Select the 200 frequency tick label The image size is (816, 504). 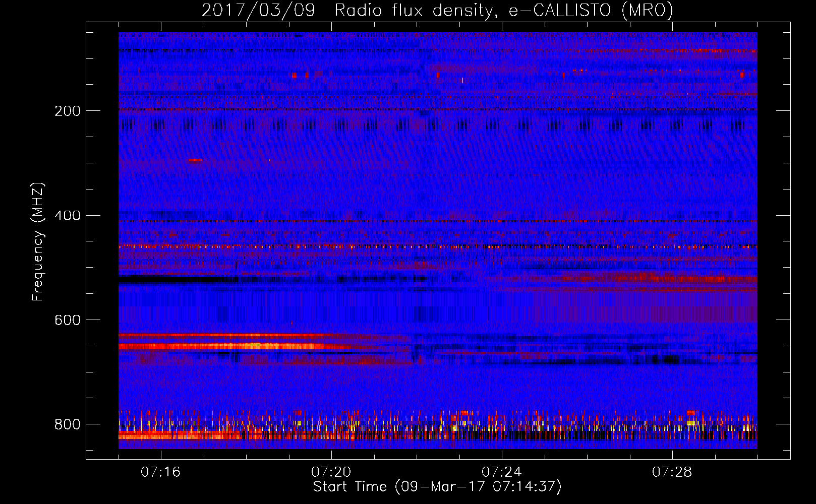point(68,111)
